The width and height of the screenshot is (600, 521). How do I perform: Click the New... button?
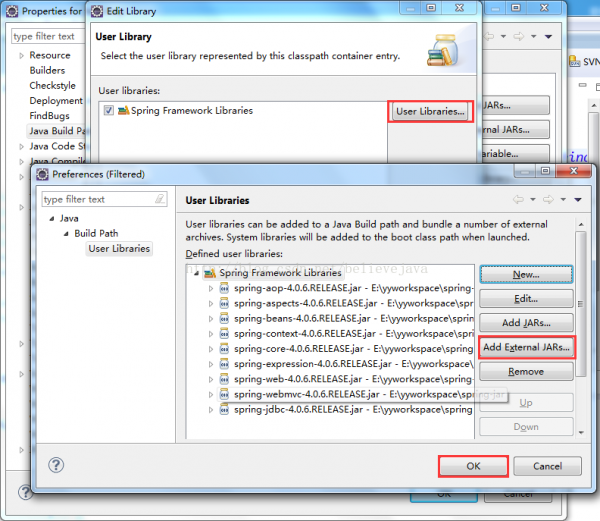(x=526, y=275)
